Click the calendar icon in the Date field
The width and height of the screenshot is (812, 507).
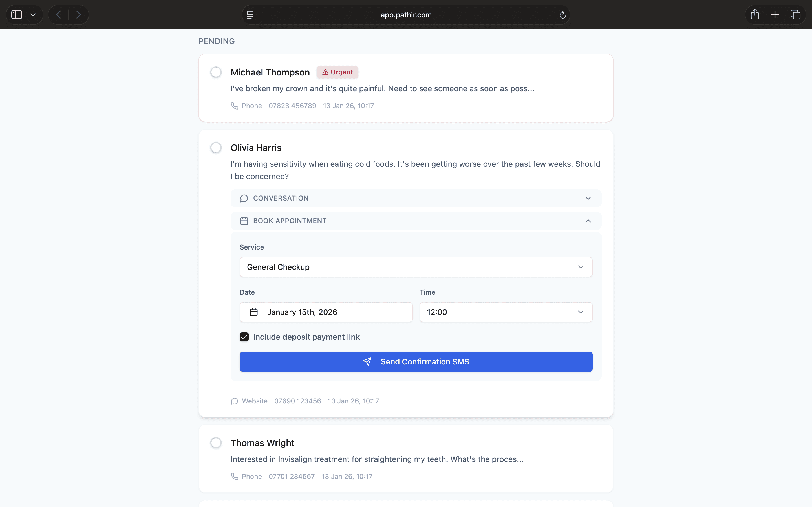pos(254,312)
